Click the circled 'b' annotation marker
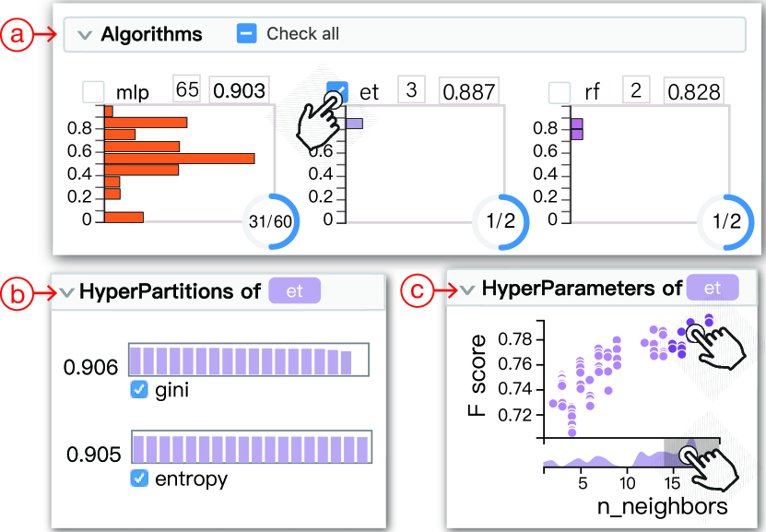 click(18, 294)
